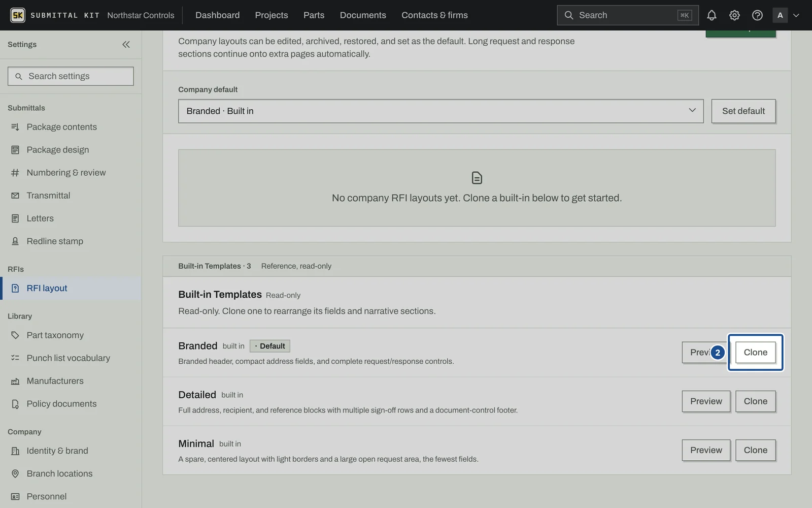This screenshot has height=508, width=812.
Task: Clone the Minimal template
Action: (x=756, y=450)
